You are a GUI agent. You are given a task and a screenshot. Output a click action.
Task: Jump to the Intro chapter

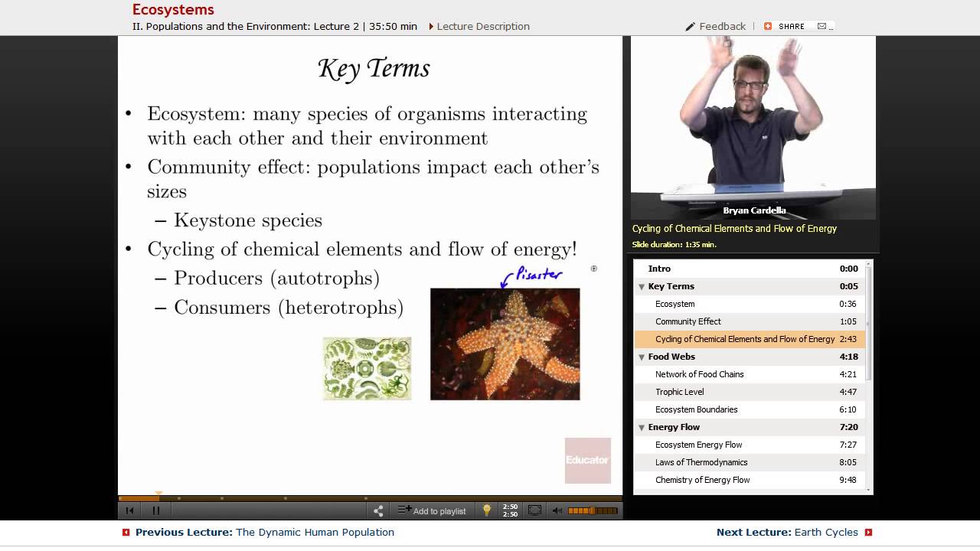[x=750, y=269]
